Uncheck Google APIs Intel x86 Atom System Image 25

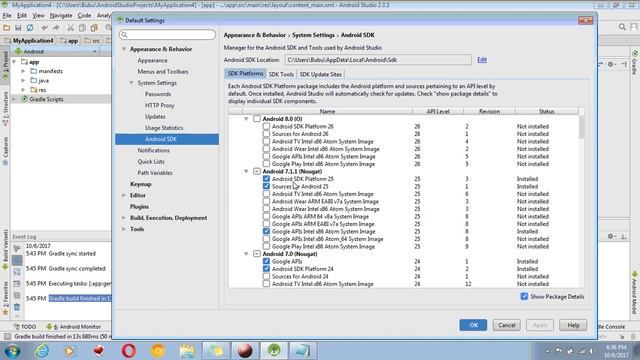pos(266,231)
